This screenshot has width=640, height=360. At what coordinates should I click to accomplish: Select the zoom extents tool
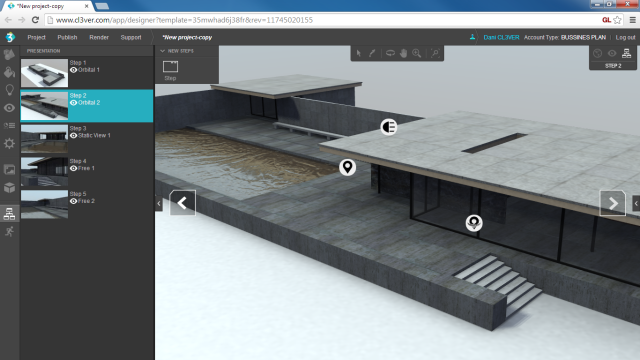pos(435,53)
